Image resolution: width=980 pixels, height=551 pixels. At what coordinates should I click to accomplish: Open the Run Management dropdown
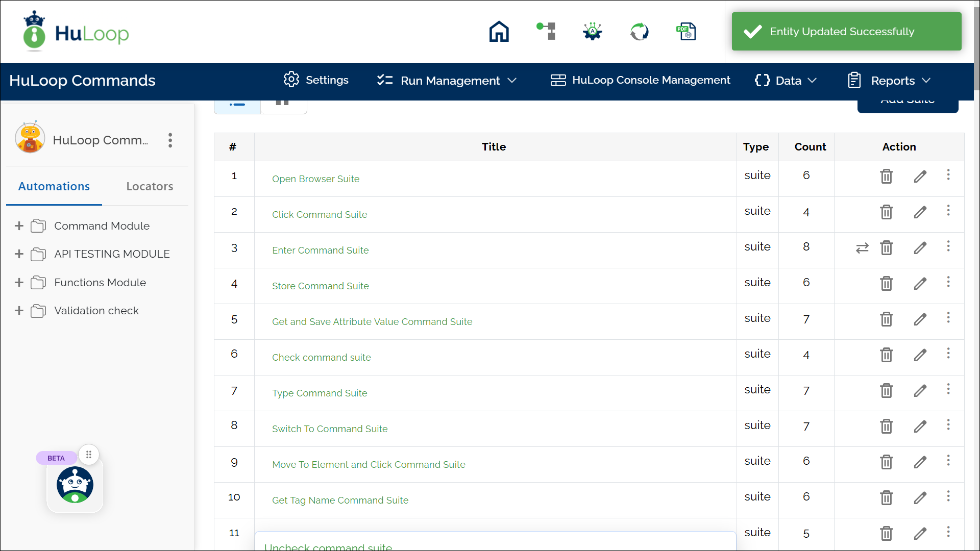448,81
